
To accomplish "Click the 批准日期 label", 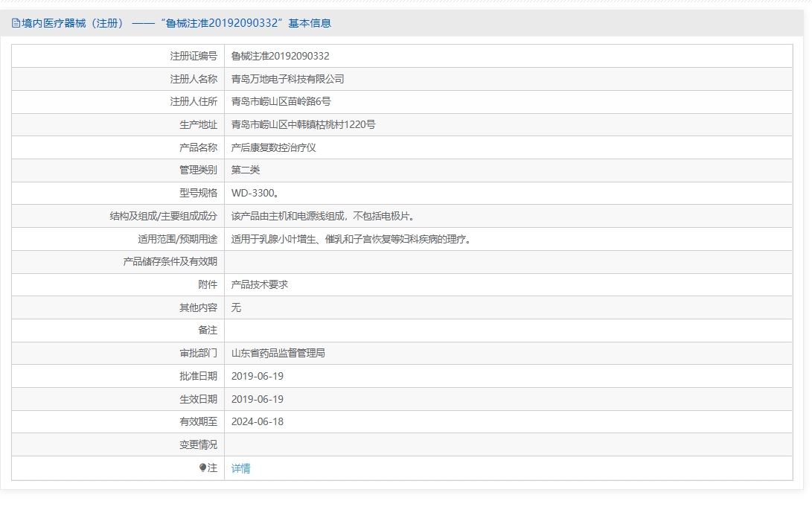I will click(198, 376).
